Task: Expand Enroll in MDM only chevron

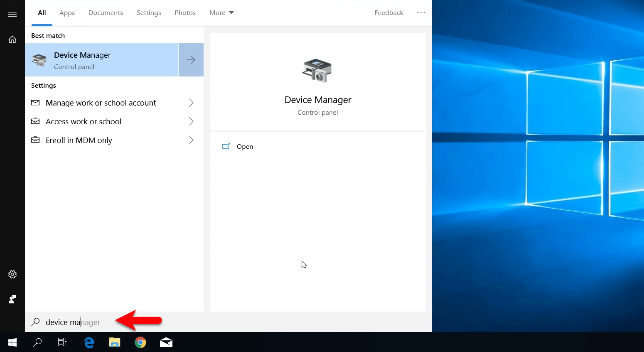Action: point(191,140)
